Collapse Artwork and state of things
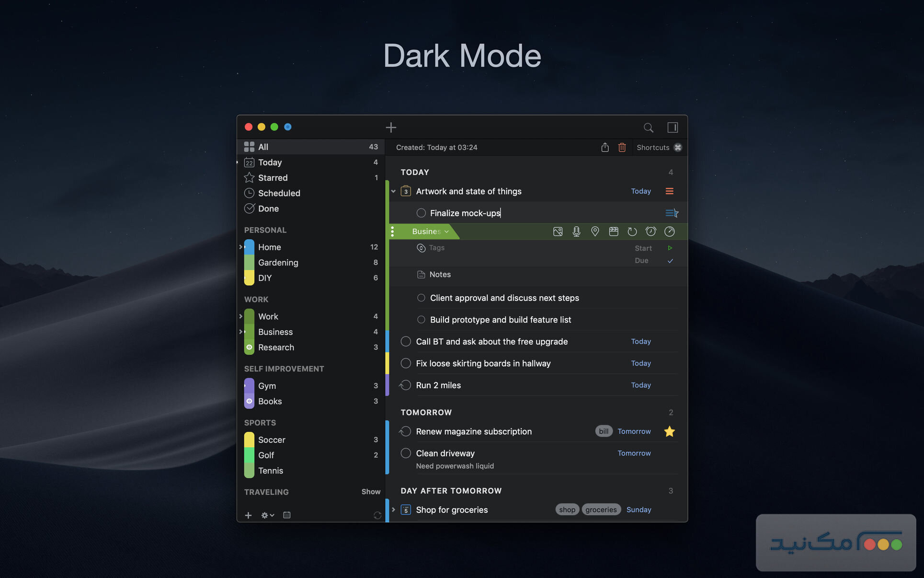Viewport: 924px width, 578px height. click(x=393, y=191)
